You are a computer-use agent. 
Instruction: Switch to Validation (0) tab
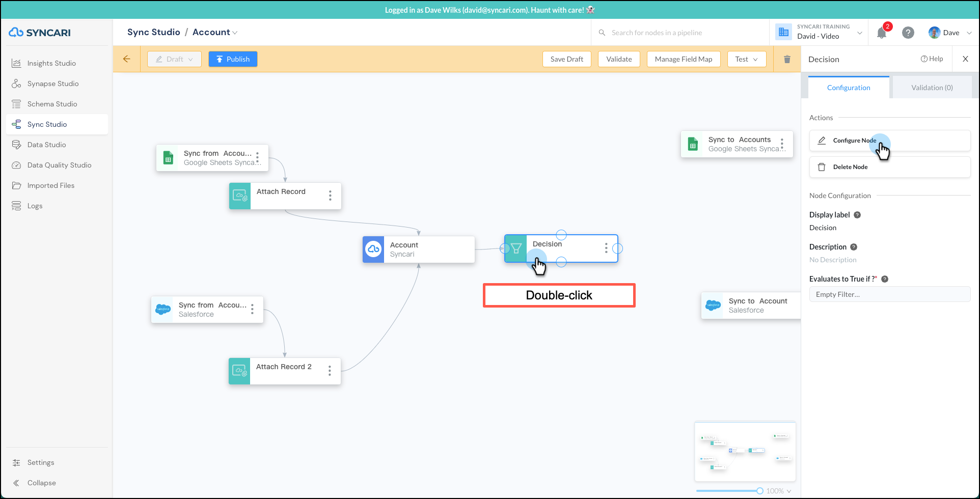click(x=932, y=88)
